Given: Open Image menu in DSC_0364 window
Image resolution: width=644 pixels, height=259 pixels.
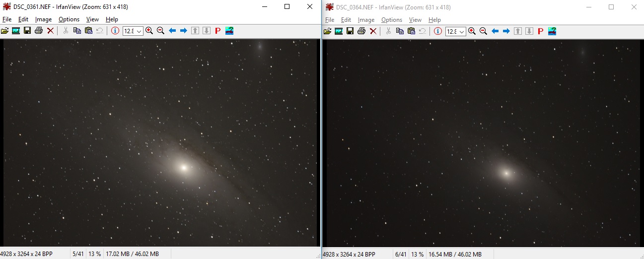Looking at the screenshot, I should [366, 19].
